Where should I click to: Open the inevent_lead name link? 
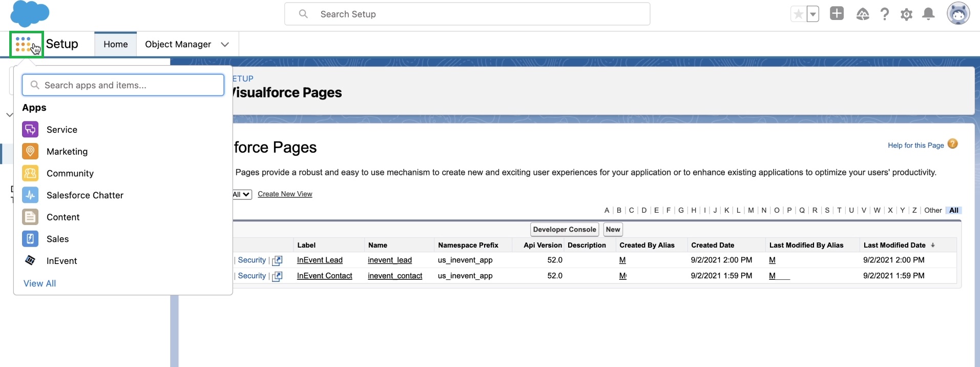tap(390, 260)
